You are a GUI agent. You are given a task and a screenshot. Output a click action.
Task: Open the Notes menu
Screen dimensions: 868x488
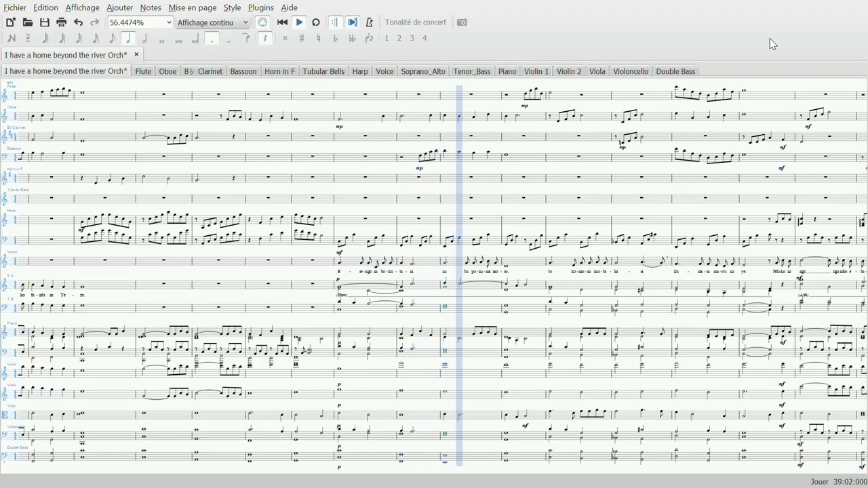pos(151,7)
